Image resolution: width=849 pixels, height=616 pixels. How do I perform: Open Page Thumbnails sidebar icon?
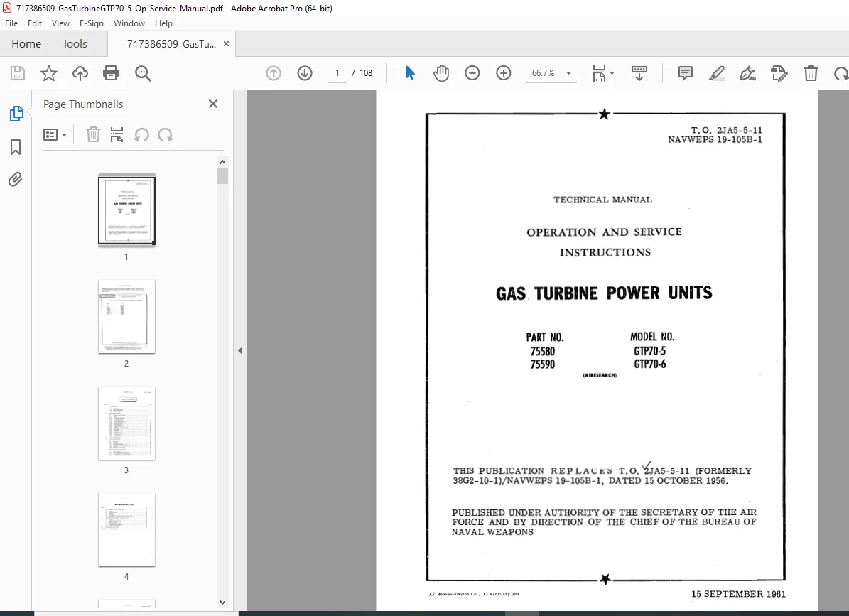click(16, 114)
